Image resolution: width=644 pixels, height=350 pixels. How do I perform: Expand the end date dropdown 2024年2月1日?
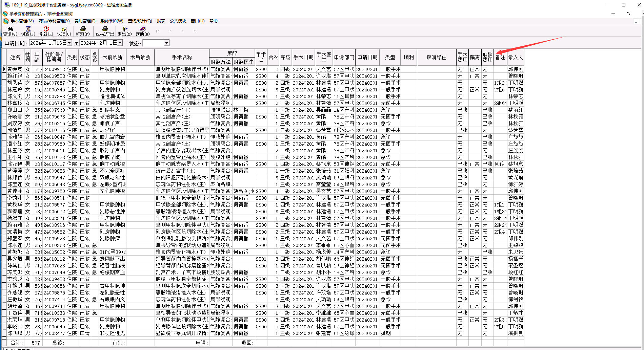(x=120, y=43)
